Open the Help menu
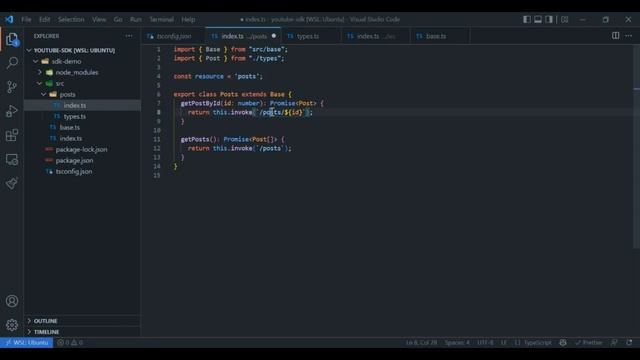Viewport: 640px width, 360px height. pos(188,19)
